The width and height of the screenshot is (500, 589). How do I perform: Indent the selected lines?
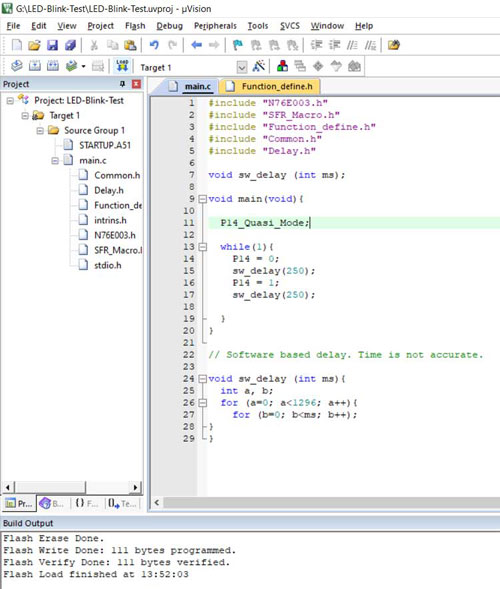pyautogui.click(x=316, y=45)
